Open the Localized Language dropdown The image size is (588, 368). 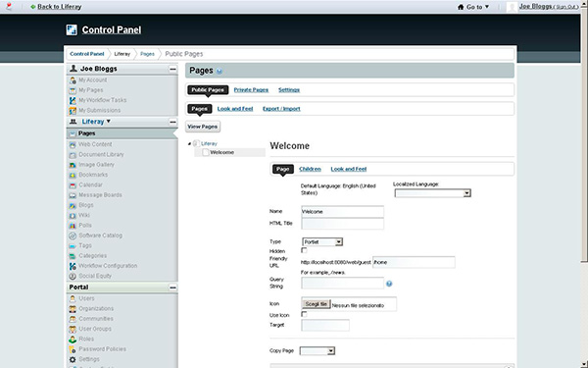433,193
